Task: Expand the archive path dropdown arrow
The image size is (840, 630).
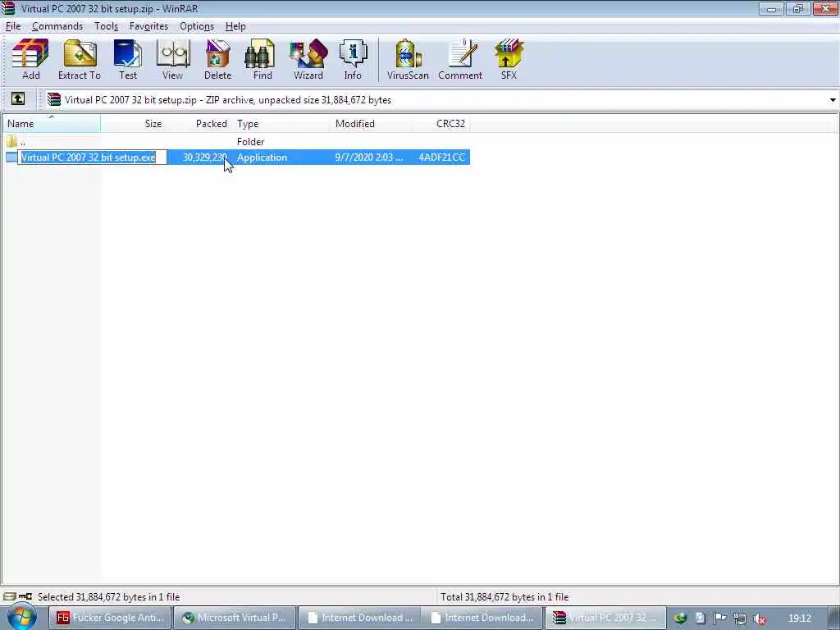Action: [x=833, y=99]
